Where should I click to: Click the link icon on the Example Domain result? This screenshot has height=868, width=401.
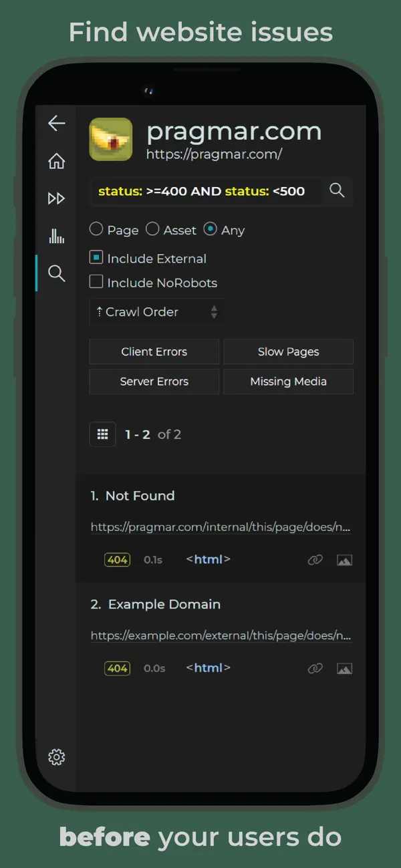click(315, 668)
